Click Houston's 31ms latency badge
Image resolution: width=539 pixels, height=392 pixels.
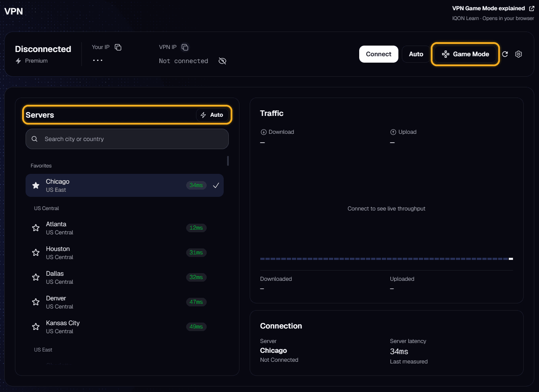coord(196,253)
